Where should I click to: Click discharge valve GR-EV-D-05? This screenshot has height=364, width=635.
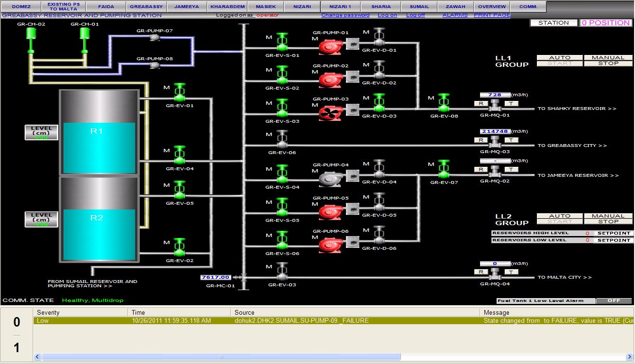pyautogui.click(x=379, y=202)
